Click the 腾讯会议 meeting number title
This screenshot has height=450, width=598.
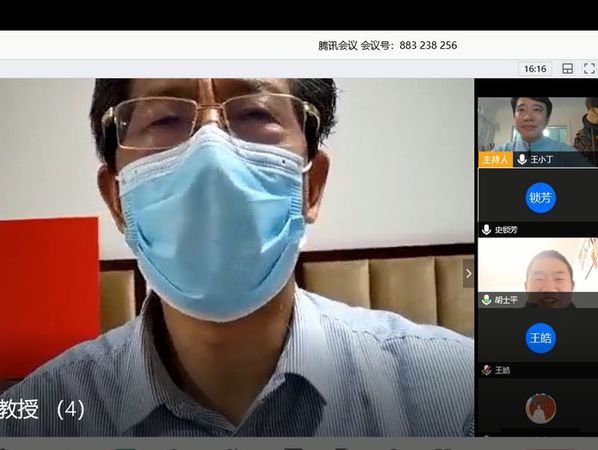[387, 45]
